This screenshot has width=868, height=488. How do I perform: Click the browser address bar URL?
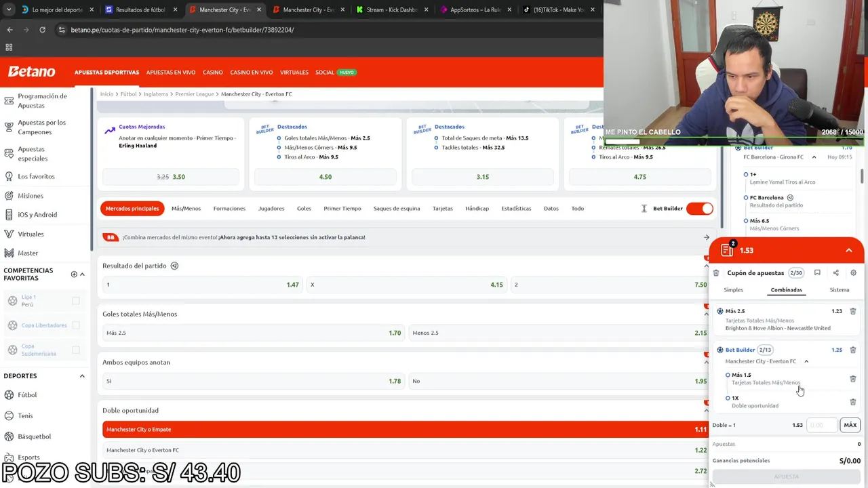182,30
